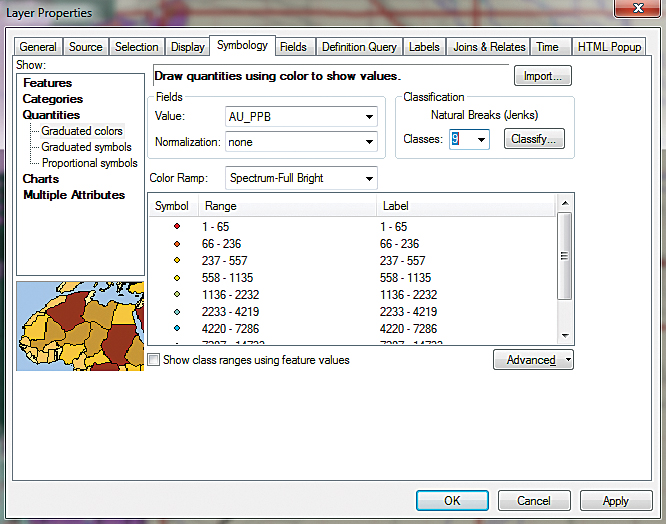666x524 pixels.
Task: Select Charts in the Show list
Action: click(41, 179)
